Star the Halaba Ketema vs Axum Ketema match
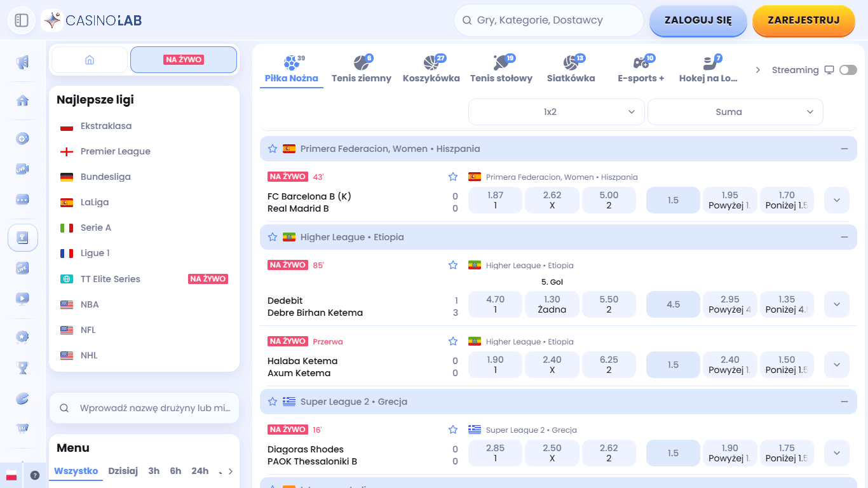Viewport: 868px width, 488px height. [x=453, y=341]
